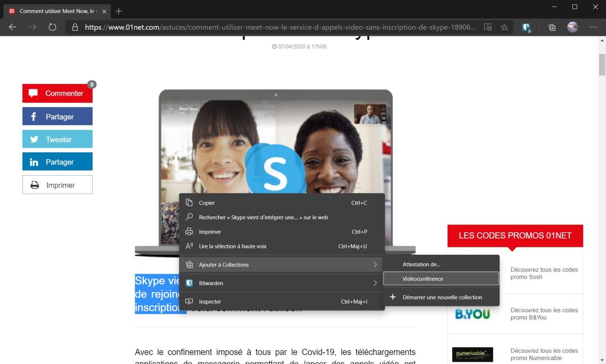Open the Collections toolbar icon
The image size is (606, 364).
pos(552,27)
